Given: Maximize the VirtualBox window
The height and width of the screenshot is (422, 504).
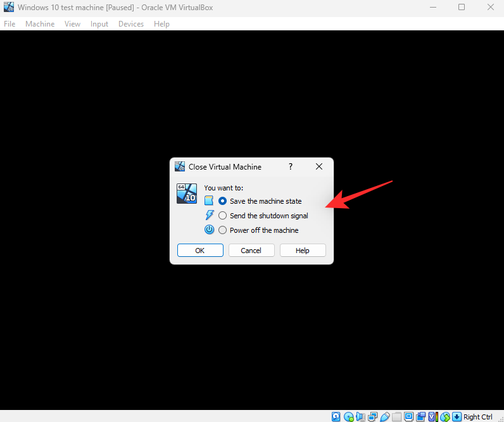Looking at the screenshot, I should [462, 7].
